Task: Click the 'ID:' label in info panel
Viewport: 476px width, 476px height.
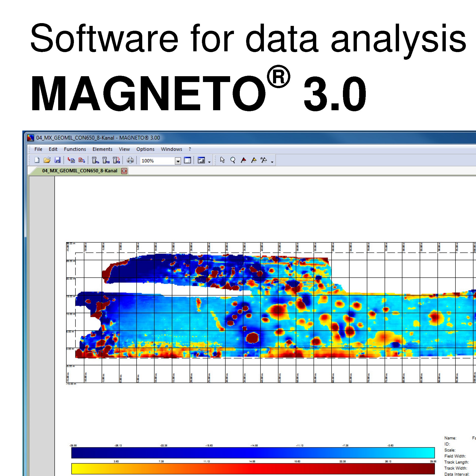Action: coord(447,444)
